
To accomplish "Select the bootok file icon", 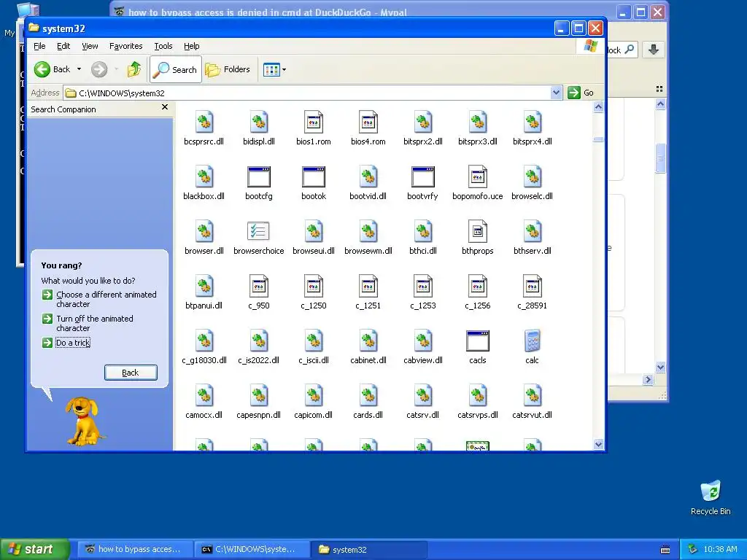I will tap(314, 176).
